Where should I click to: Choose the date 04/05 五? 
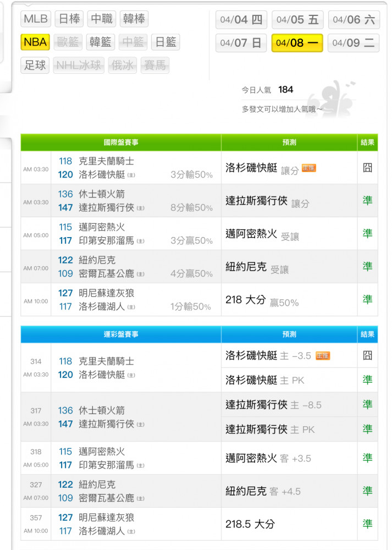coord(297,20)
